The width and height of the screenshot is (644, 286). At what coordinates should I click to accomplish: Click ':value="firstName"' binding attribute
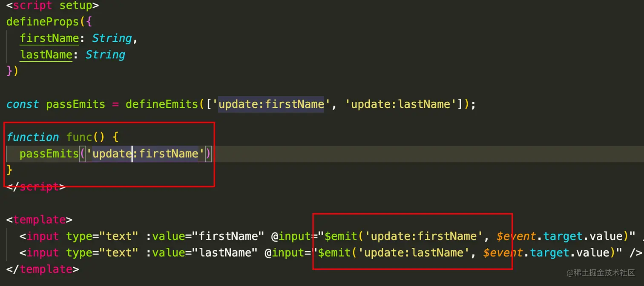(x=205, y=236)
